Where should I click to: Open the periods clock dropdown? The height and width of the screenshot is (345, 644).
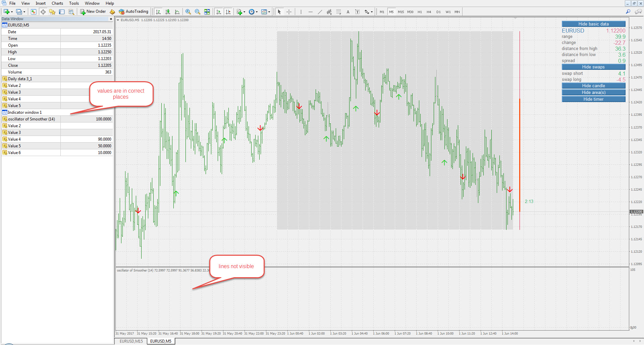click(x=253, y=12)
